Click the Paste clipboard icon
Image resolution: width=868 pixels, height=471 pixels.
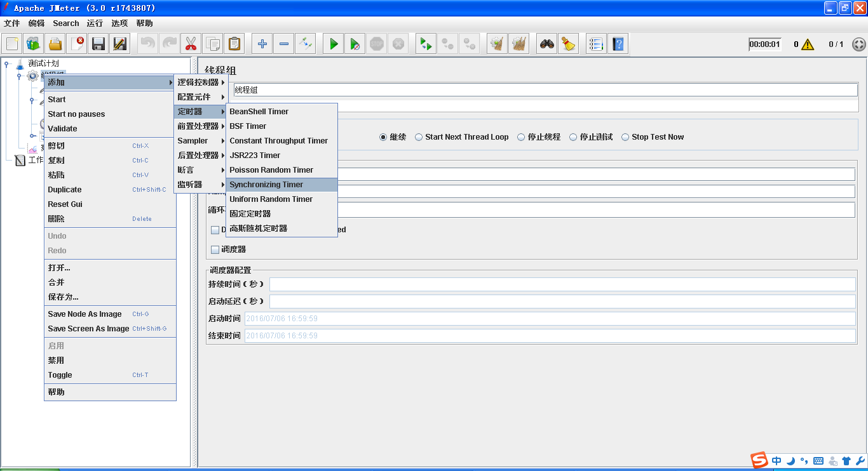[x=234, y=44]
